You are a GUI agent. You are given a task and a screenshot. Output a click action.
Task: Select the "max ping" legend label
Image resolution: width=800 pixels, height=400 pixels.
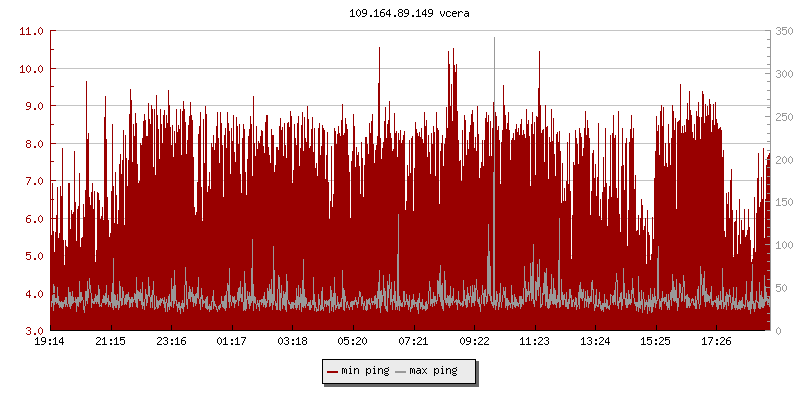tap(433, 371)
